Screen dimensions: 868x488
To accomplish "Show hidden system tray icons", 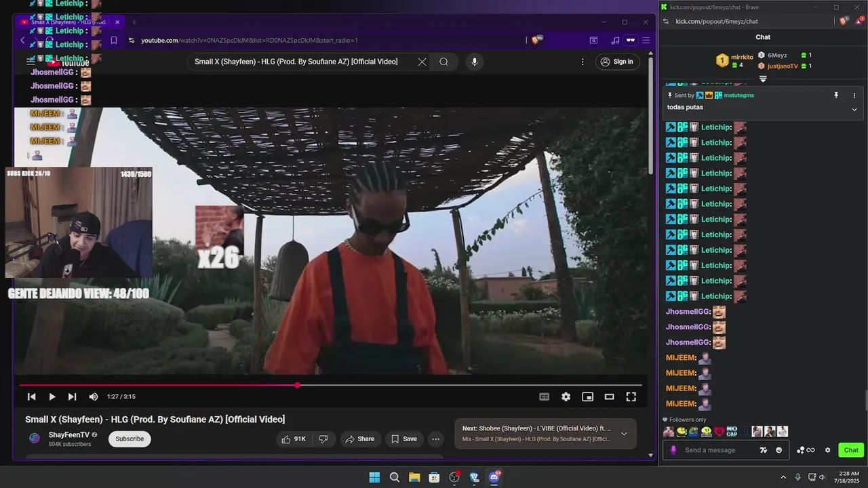I will point(783,477).
